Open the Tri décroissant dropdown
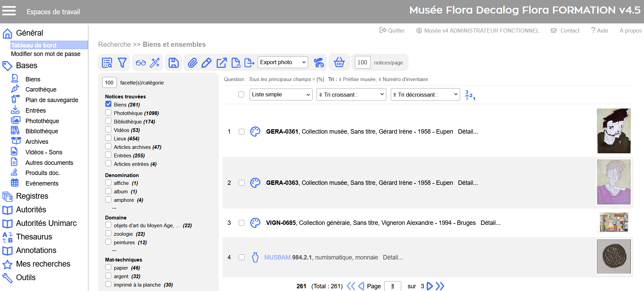644x291 pixels. (x=425, y=94)
